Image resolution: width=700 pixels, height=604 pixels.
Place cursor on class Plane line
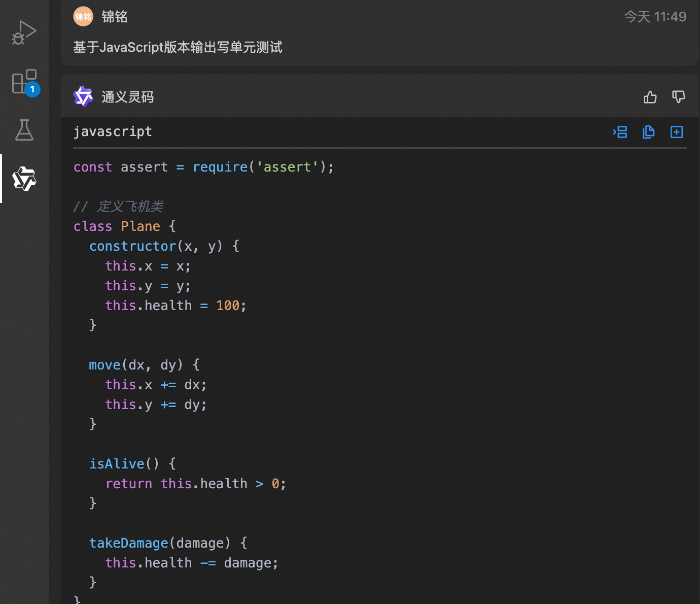pyautogui.click(x=124, y=226)
